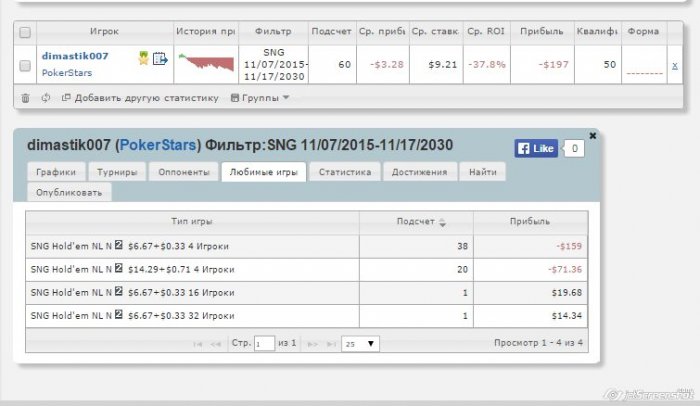The height and width of the screenshot is (406, 700).
Task: Click the $14.29+$0.71 4 Игроки row
Action: (x=307, y=269)
